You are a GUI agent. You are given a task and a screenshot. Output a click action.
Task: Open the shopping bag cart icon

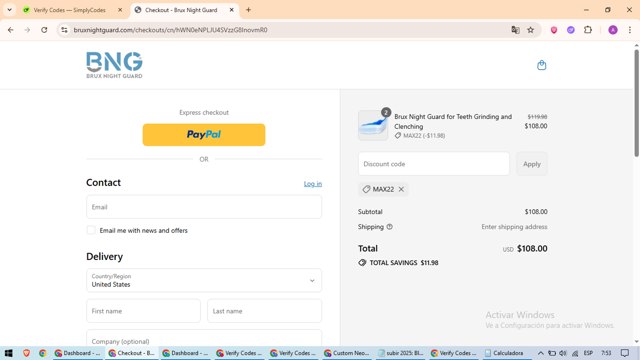click(542, 65)
